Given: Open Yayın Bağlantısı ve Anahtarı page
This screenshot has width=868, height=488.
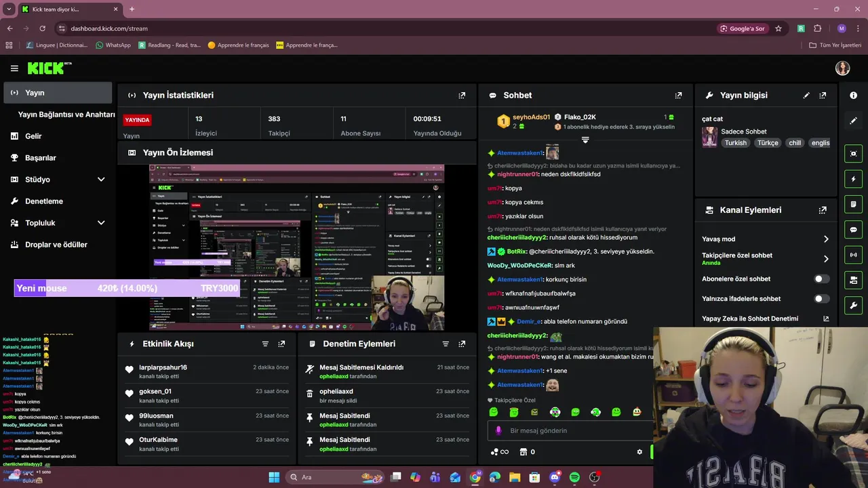Looking at the screenshot, I should click(x=66, y=115).
